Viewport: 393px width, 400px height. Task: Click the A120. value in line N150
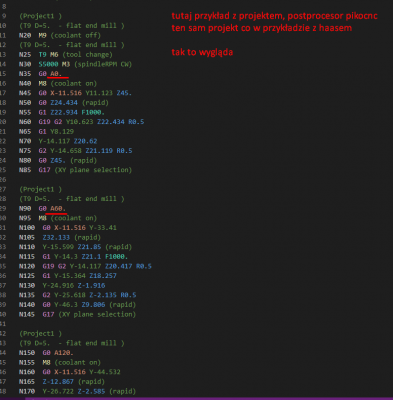pyautogui.click(x=64, y=353)
